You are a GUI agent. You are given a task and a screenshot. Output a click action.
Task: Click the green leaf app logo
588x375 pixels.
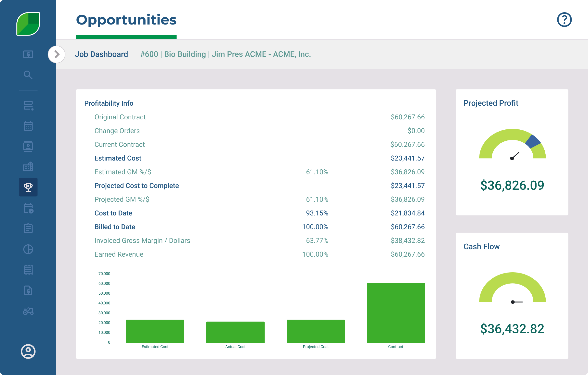(28, 24)
